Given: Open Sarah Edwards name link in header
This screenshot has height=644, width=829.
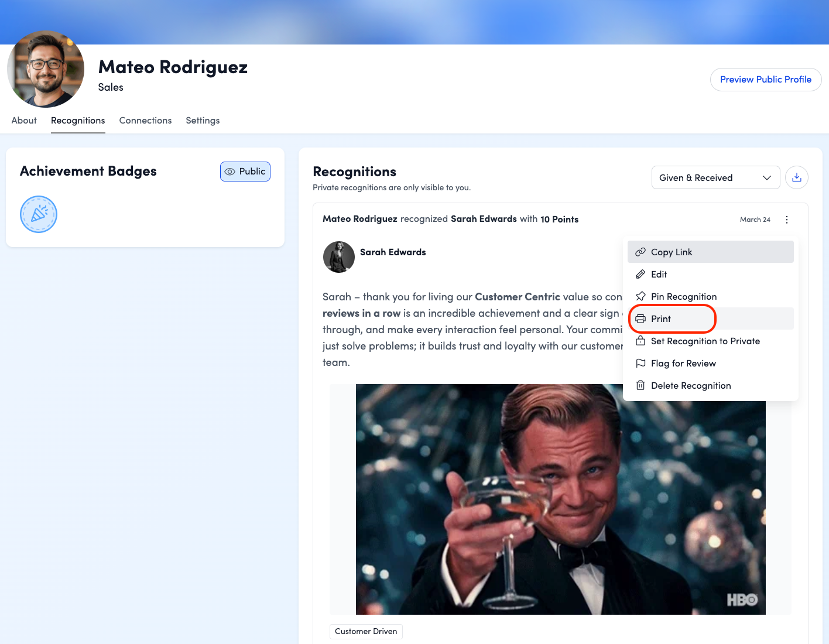Looking at the screenshot, I should click(x=484, y=219).
